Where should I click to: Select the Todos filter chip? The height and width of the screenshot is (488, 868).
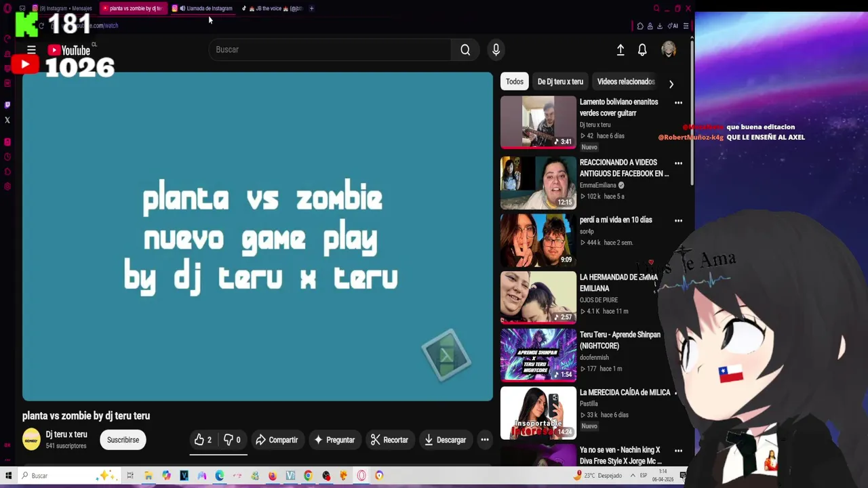[x=515, y=81]
